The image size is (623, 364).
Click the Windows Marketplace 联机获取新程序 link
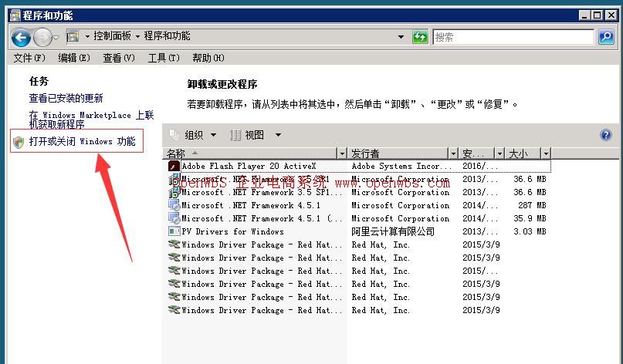click(91, 119)
